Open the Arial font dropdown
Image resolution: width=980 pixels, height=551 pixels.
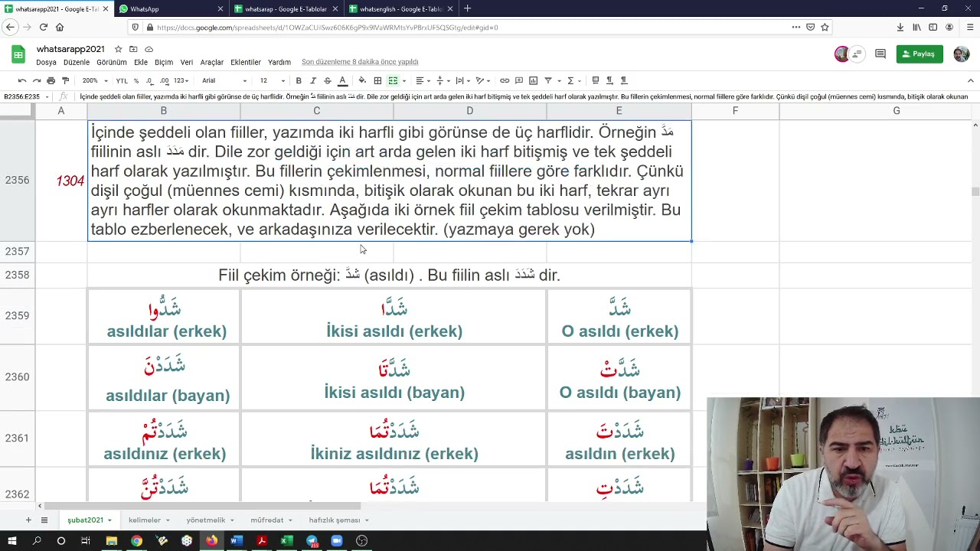point(224,80)
